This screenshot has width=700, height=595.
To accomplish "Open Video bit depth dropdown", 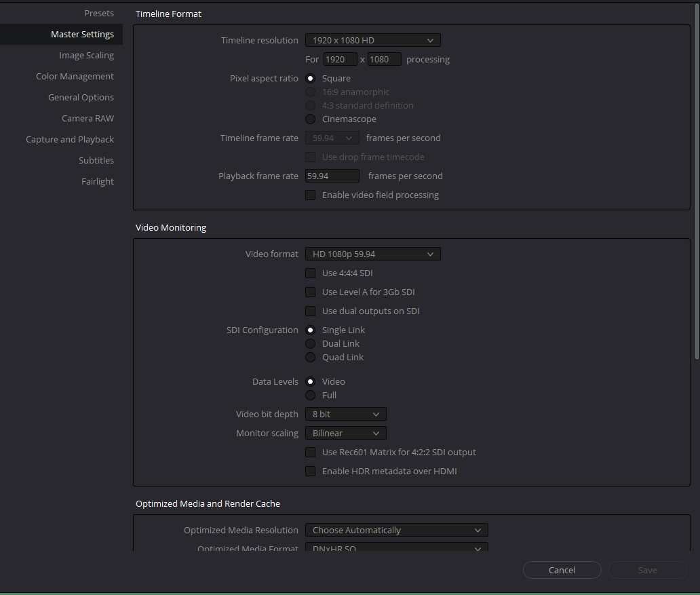I will 345,414.
